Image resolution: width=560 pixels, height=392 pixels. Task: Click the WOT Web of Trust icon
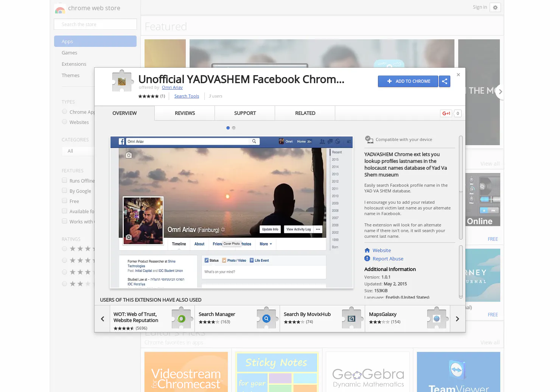[181, 319]
